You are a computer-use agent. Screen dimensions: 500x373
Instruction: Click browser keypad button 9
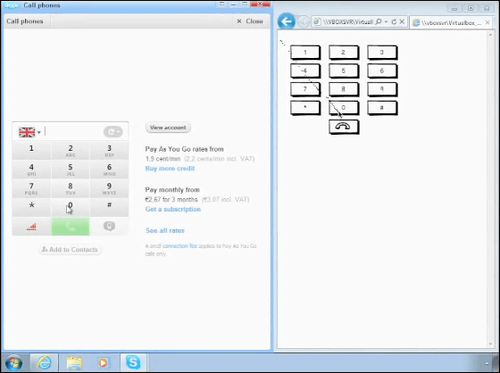[382, 89]
